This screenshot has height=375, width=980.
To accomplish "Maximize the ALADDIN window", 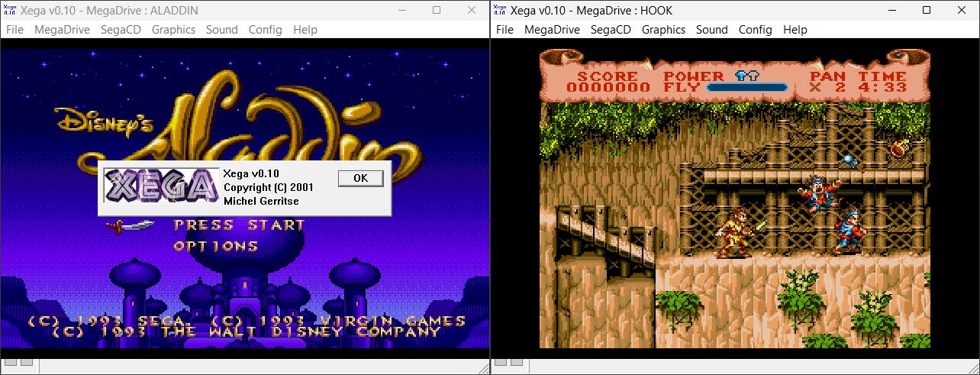I will [437, 10].
